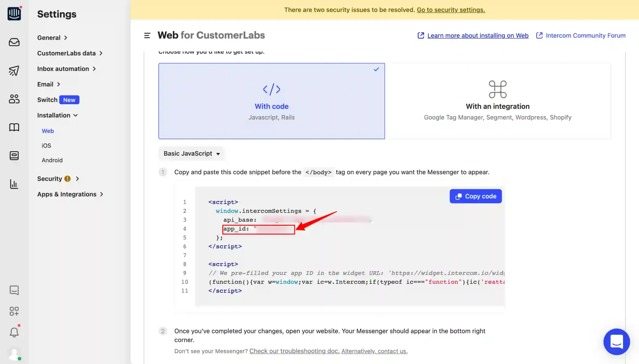Open the user profile avatar

(x=14, y=354)
